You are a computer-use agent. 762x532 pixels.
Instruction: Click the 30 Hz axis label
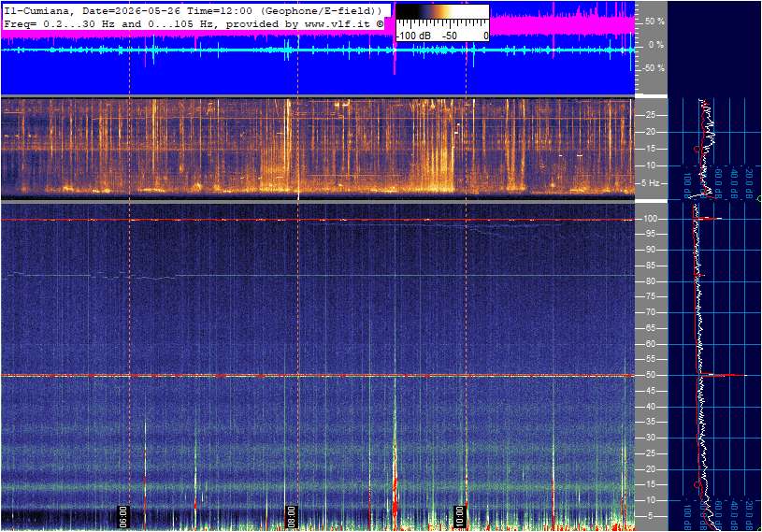pos(650,438)
